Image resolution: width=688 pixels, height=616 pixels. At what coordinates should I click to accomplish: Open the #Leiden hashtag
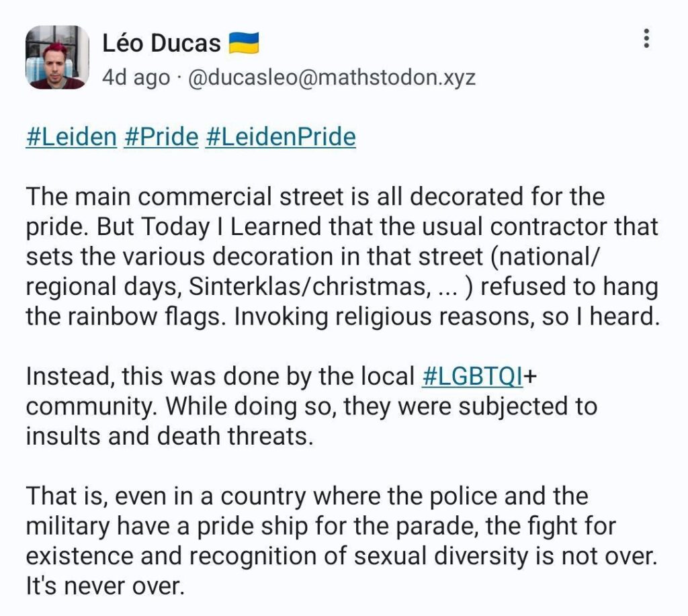click(x=72, y=136)
